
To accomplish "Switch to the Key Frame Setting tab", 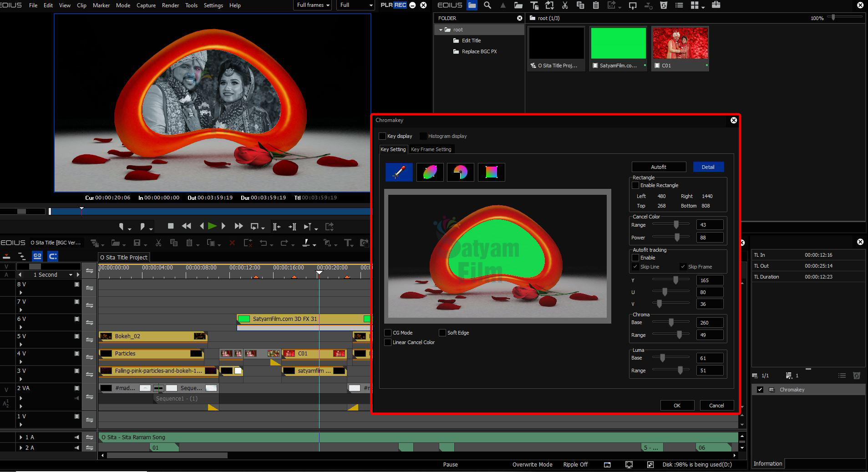I will tap(431, 149).
